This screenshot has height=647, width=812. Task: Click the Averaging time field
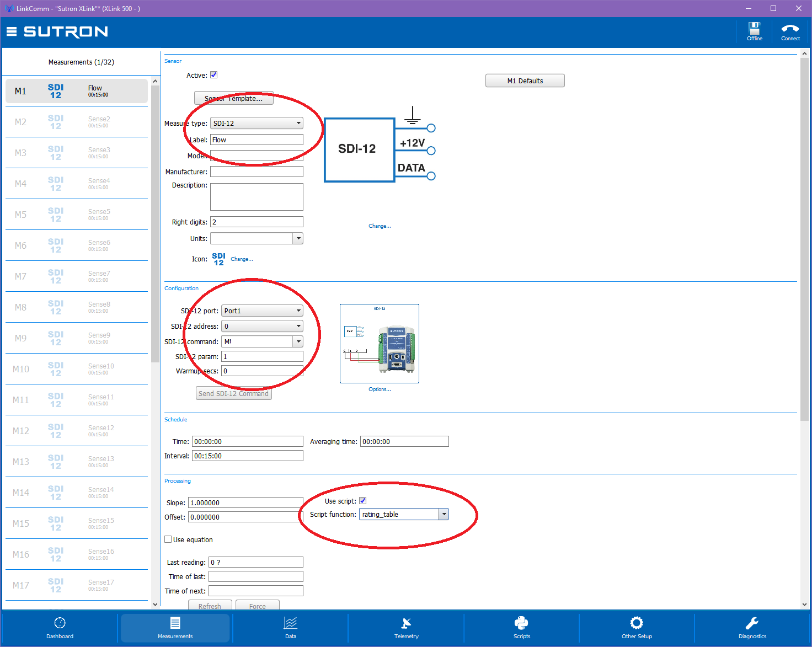pos(404,441)
